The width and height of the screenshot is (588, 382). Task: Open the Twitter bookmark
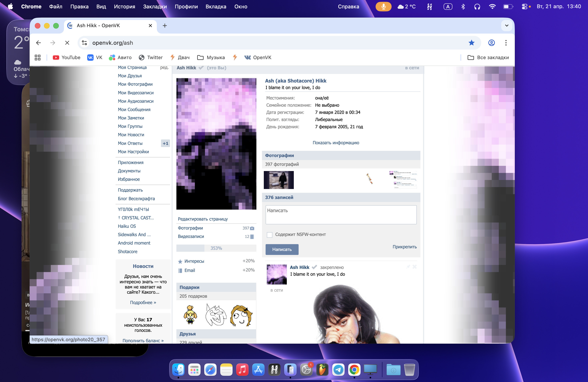point(151,58)
